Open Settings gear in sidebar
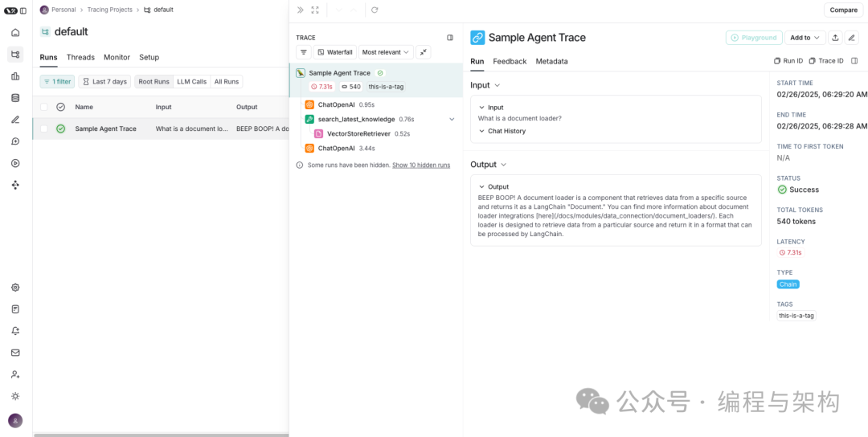 15,288
